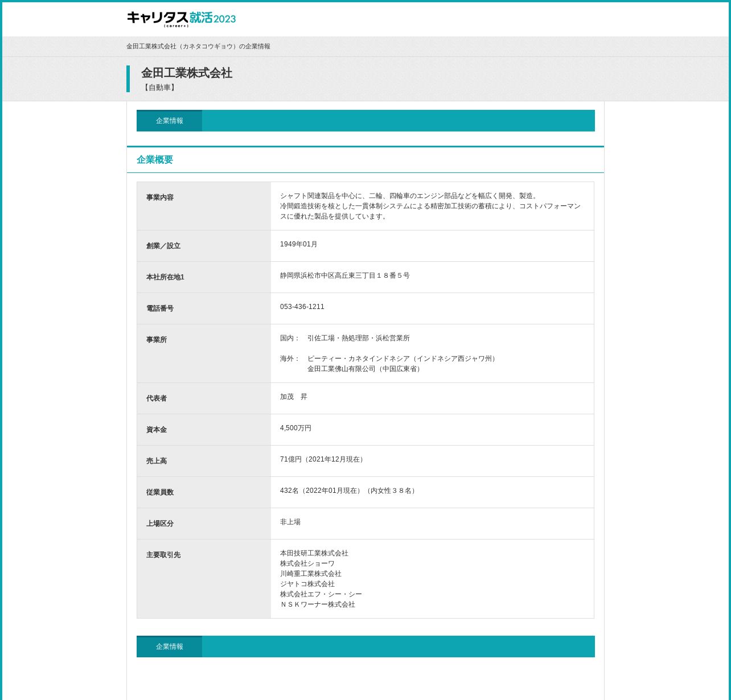Click ジヤトコ株式会社 in the clients list

tap(307, 584)
